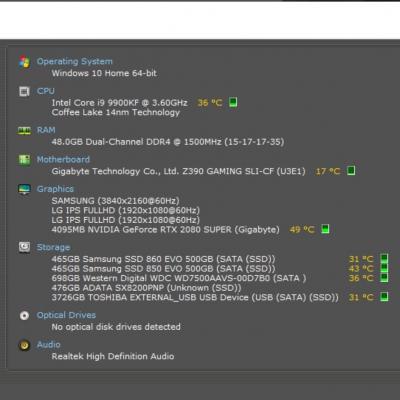Open the RAM section link
400x400 pixels.
click(46, 130)
